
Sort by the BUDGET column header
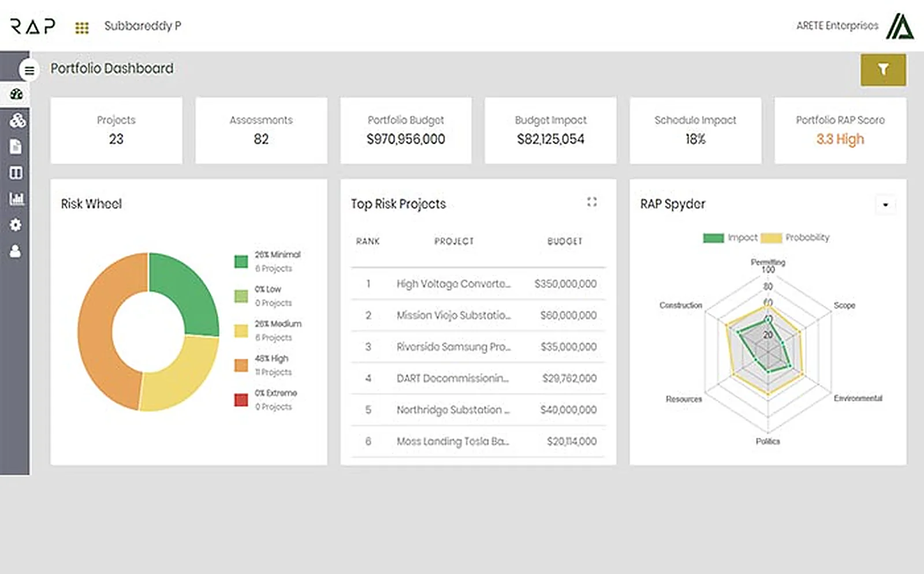click(x=565, y=241)
